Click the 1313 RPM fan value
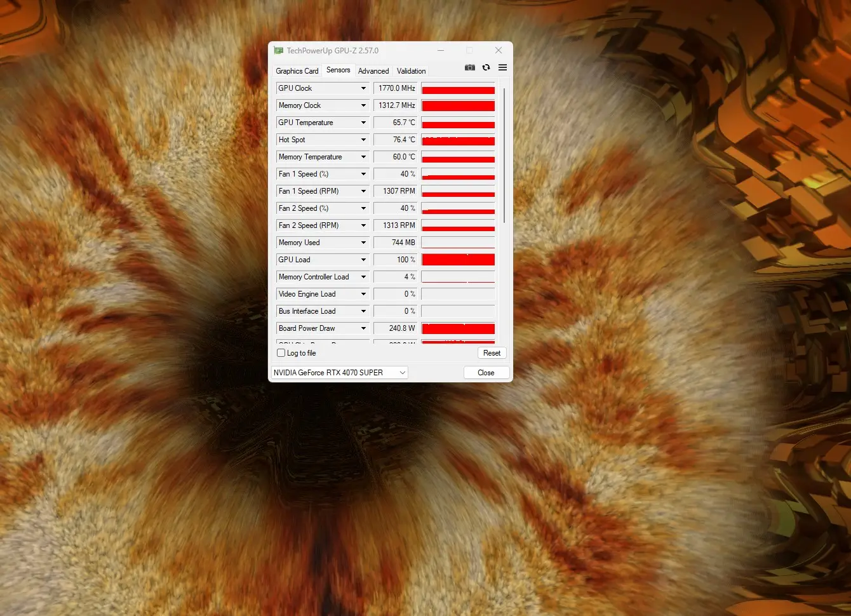 (x=396, y=225)
